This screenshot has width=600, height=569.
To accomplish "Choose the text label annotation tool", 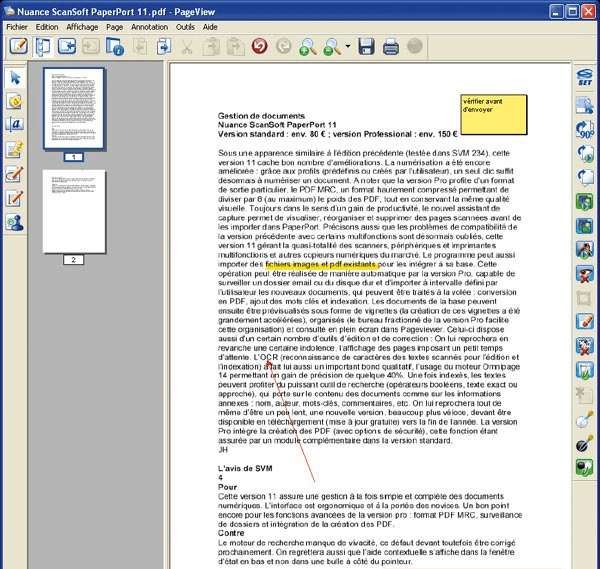I will [15, 125].
